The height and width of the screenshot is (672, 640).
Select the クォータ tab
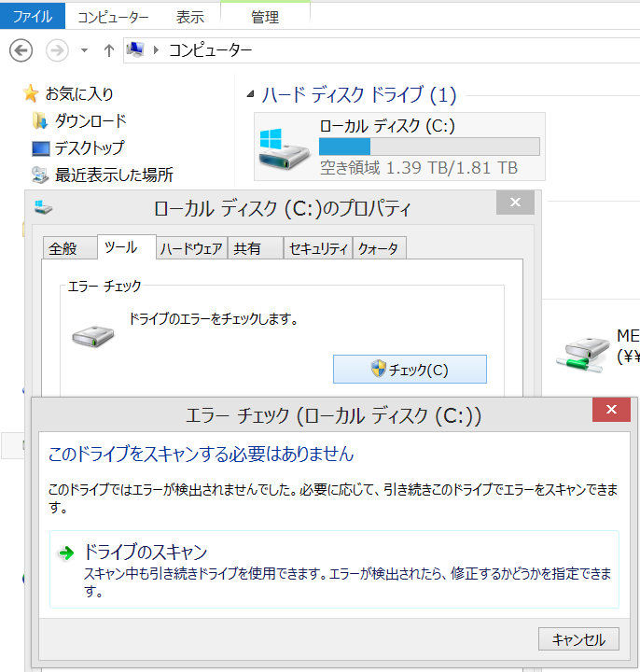[x=379, y=248]
